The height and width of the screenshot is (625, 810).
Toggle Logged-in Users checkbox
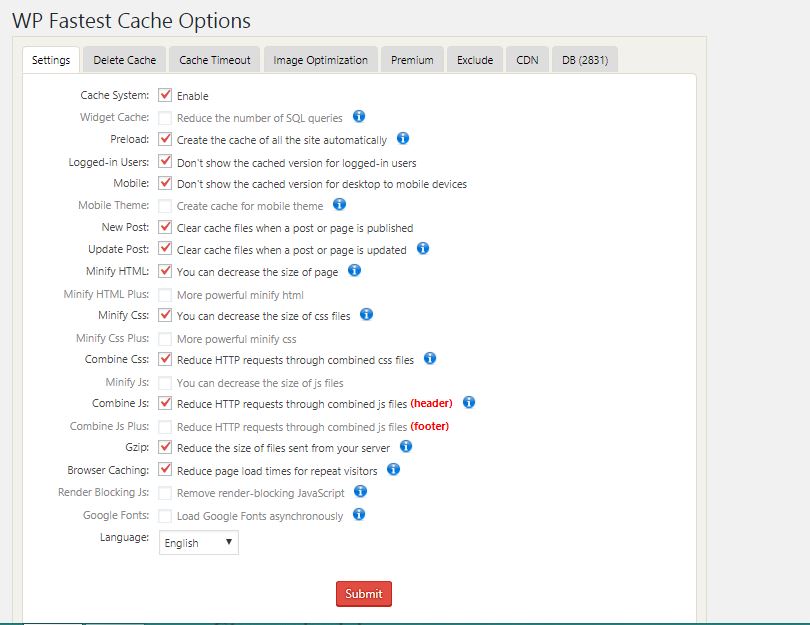pyautogui.click(x=165, y=161)
